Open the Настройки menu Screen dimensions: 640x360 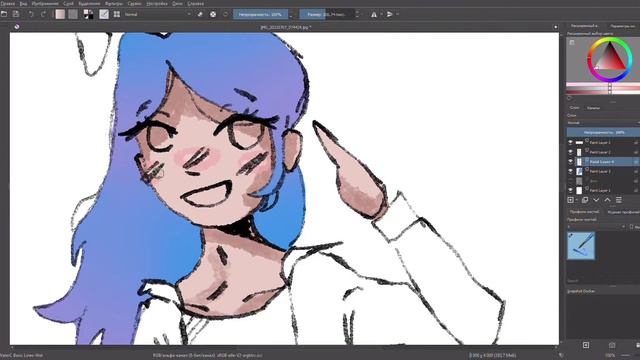(x=157, y=3)
